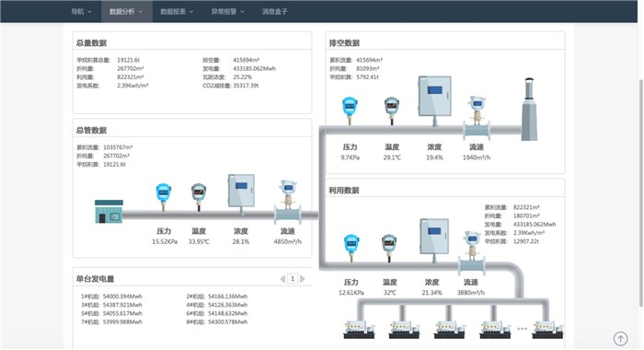This screenshot has width=644, height=350.
Task: Click the vent stack chimney icon
Action: (x=529, y=109)
